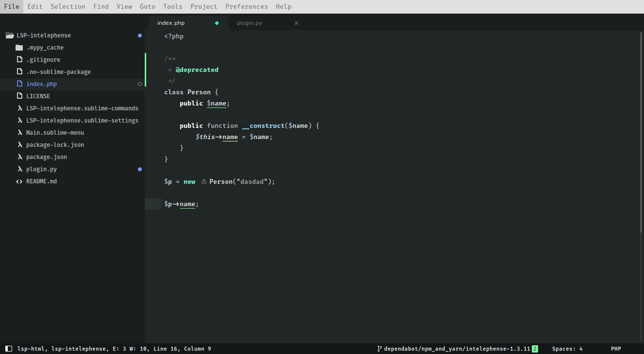Open the Find menu
Screen dimensions: 644x354
click(x=101, y=6)
